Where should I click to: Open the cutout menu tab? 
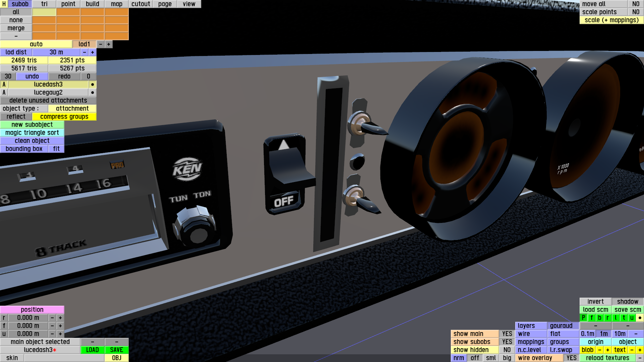click(x=141, y=4)
